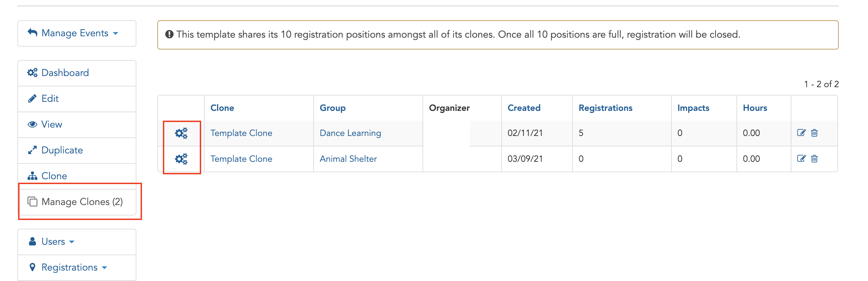Open gear settings for Dance Learning clone
This screenshot has height=281, width=868.
coord(181,133)
